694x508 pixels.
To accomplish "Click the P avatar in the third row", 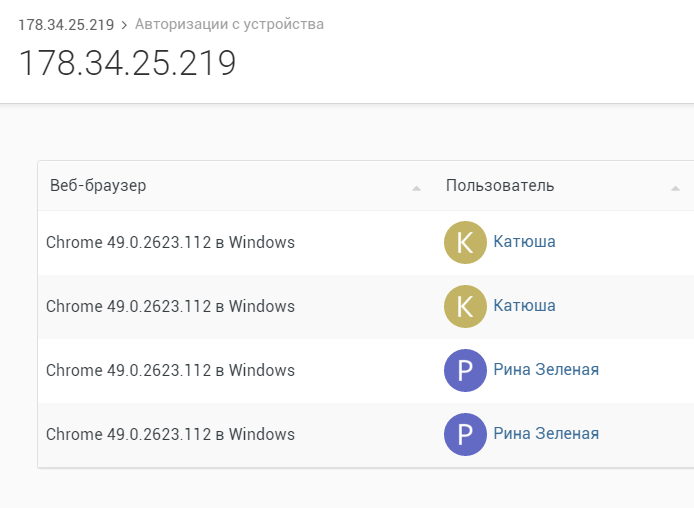I will [465, 370].
